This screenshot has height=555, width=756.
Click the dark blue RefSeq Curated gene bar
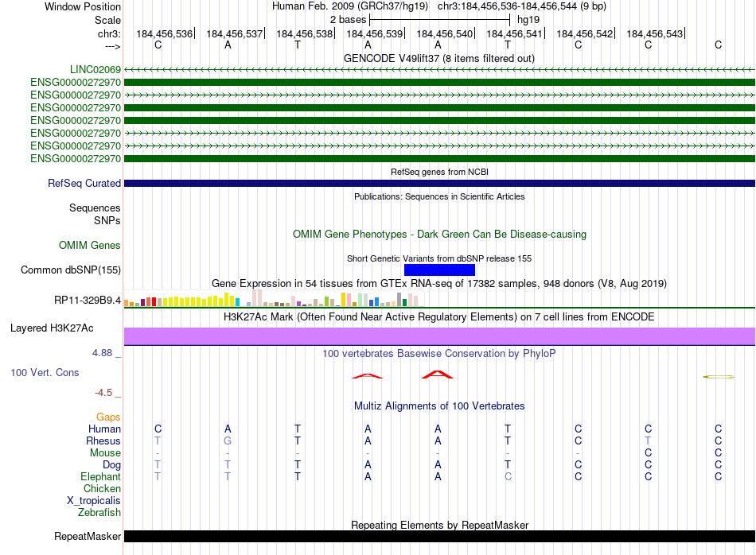pos(439,184)
